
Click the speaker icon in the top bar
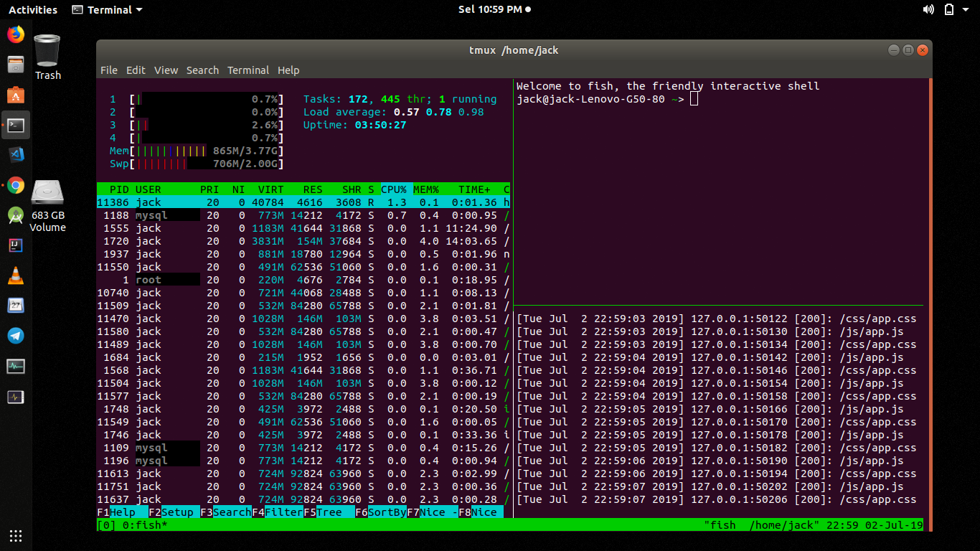coord(928,9)
